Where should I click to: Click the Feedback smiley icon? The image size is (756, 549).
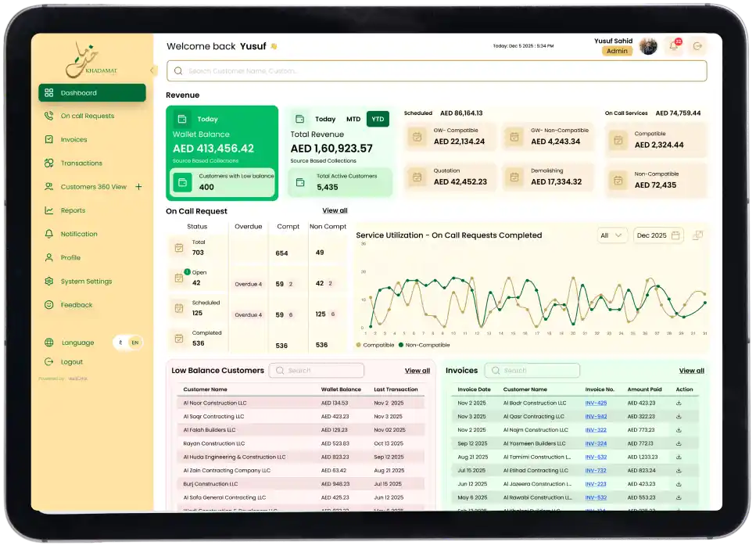[48, 305]
